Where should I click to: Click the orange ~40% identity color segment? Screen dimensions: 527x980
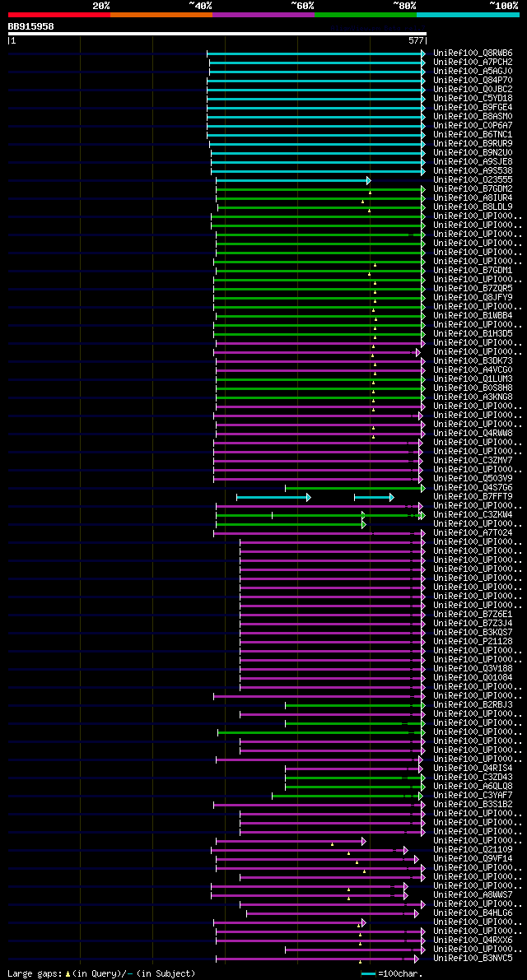tap(161, 14)
